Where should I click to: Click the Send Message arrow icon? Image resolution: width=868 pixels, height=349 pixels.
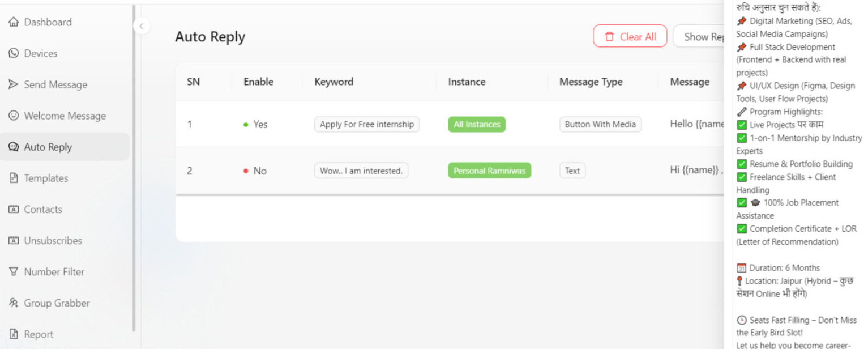tap(14, 84)
